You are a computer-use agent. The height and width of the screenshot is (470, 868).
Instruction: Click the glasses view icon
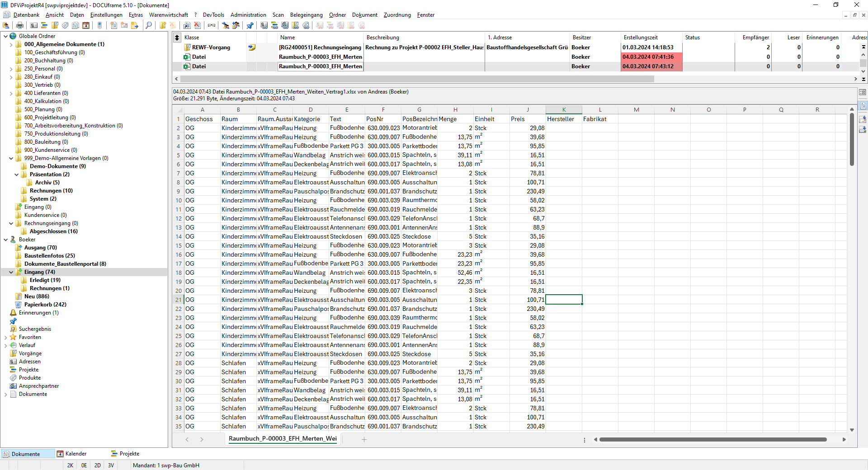click(x=212, y=25)
